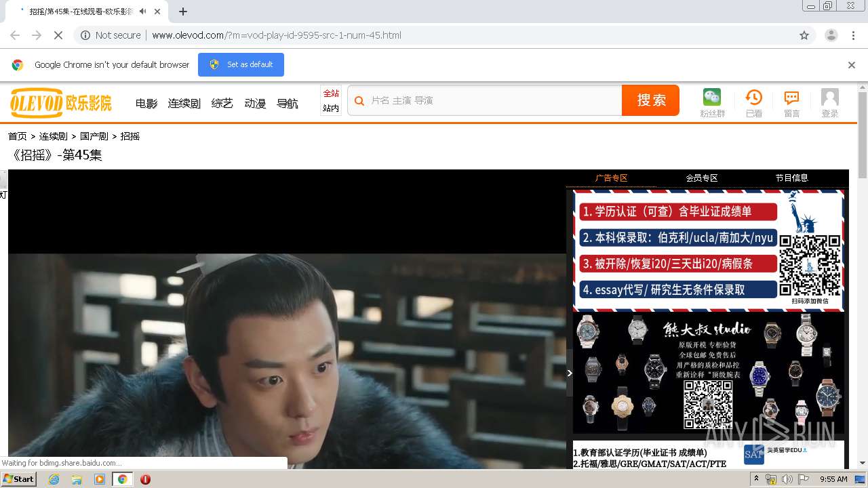Click Set as default button

[x=241, y=65]
